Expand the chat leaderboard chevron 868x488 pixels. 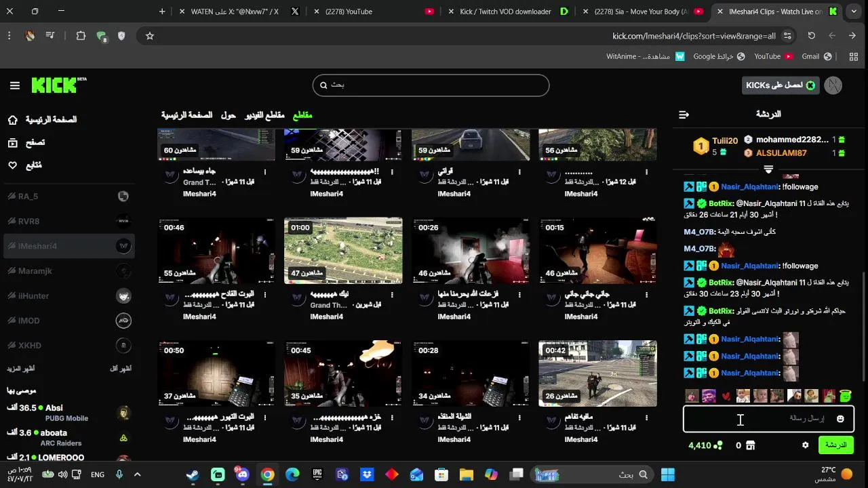768,169
